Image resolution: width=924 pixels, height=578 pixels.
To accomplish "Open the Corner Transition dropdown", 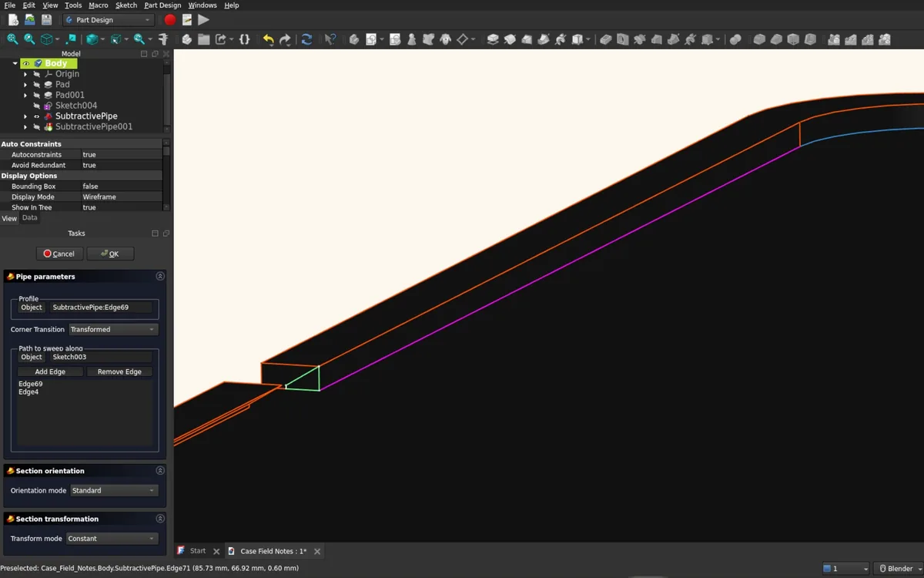I will coord(113,329).
